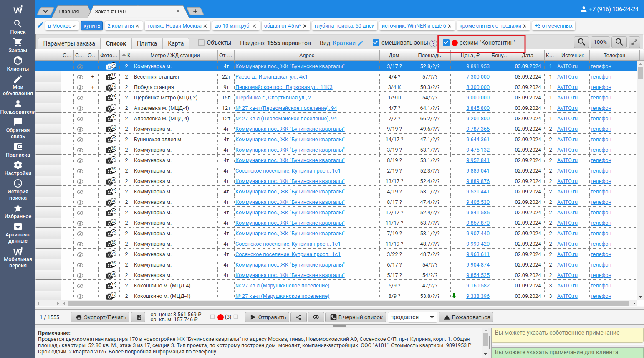Click the edit pencil before filter chips

pyautogui.click(x=40, y=25)
